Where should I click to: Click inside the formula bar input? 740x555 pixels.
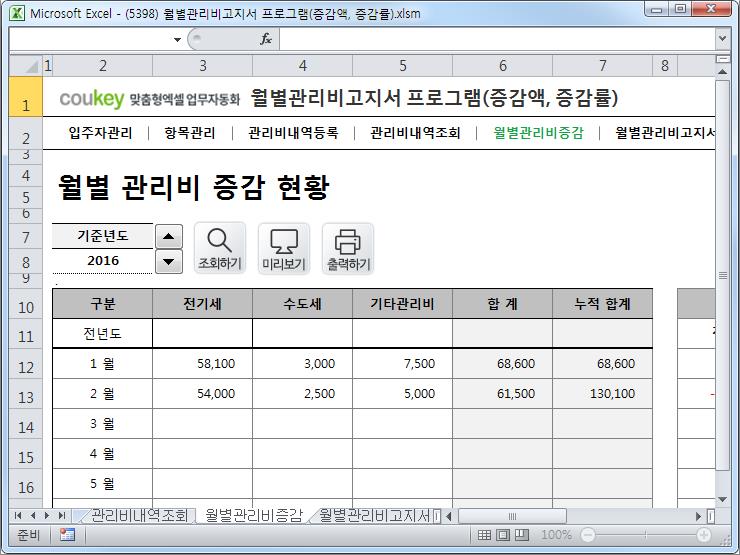coord(497,39)
